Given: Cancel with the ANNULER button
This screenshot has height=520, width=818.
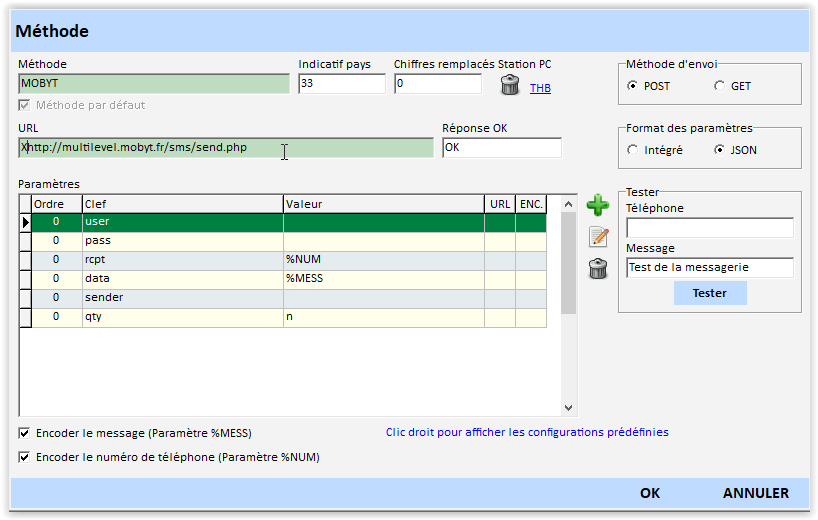Looking at the screenshot, I should (755, 493).
